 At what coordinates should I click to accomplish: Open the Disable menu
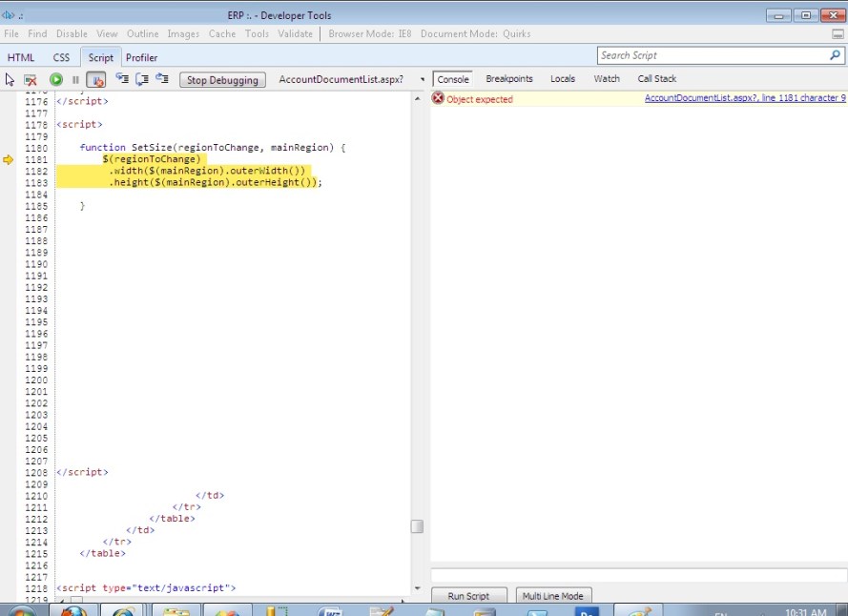click(x=72, y=33)
